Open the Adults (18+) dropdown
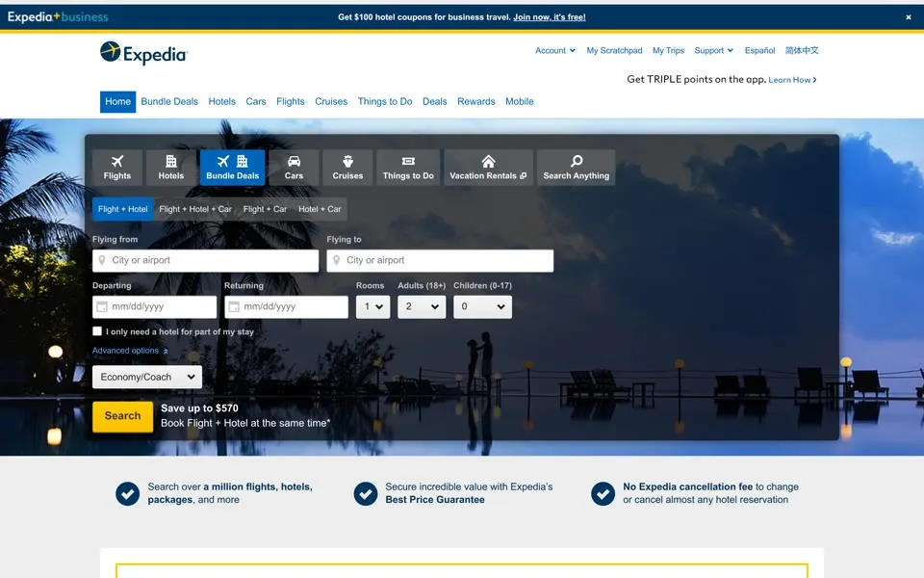 point(422,306)
